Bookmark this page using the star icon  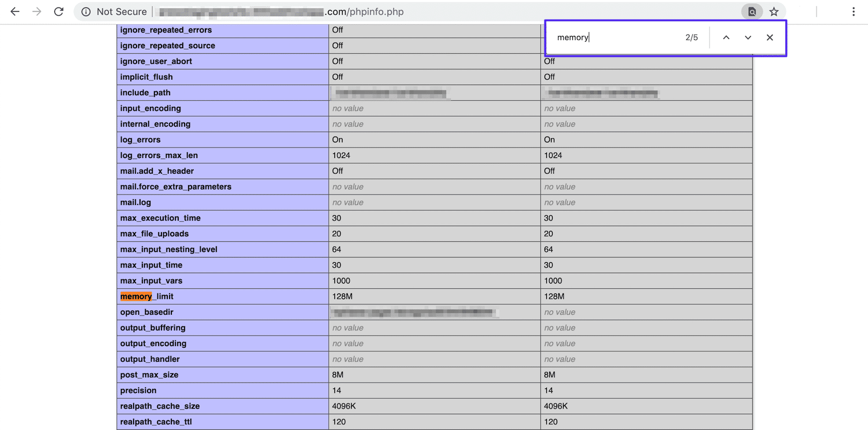click(774, 11)
